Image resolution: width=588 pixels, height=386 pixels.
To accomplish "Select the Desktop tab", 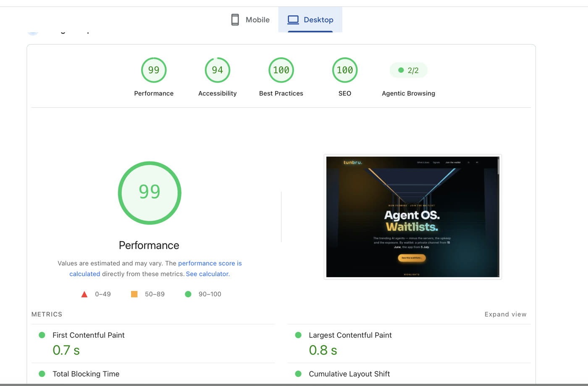I will (310, 20).
